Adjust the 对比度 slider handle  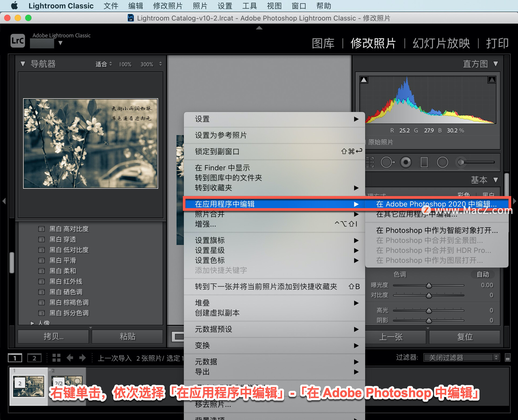tap(429, 295)
